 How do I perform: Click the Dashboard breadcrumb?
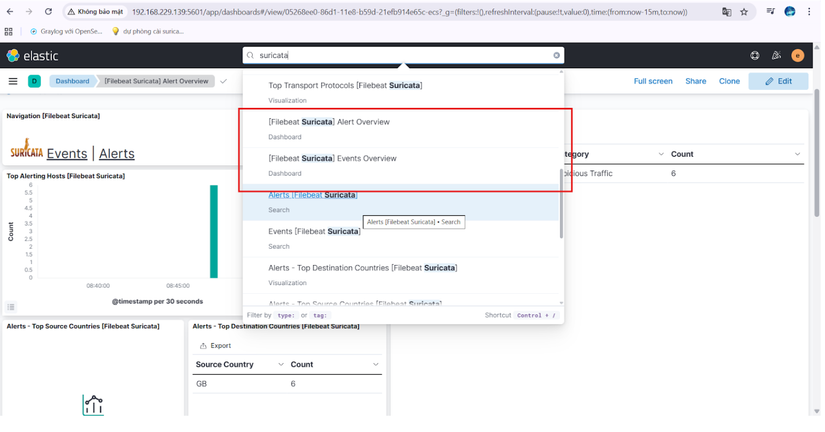coord(72,81)
